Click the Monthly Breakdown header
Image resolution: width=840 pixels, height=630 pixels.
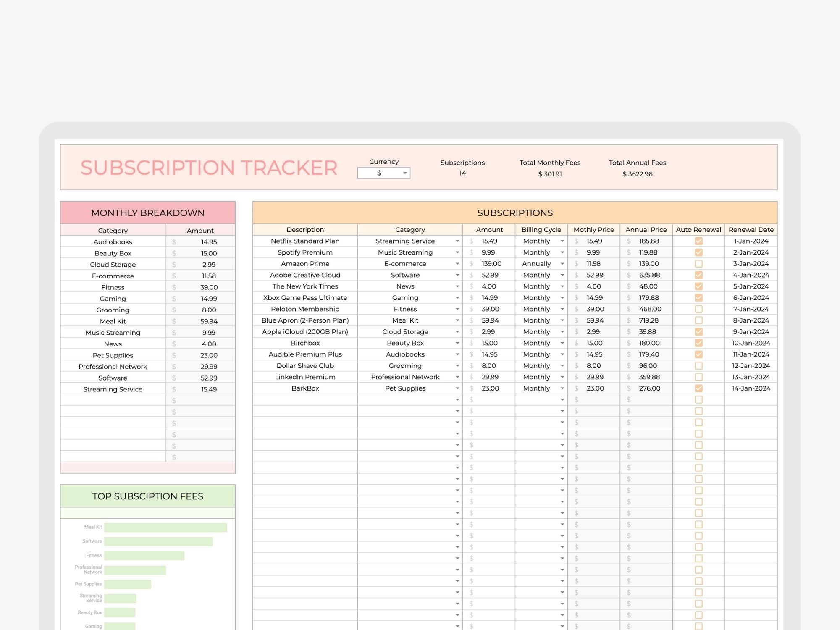[x=148, y=213]
